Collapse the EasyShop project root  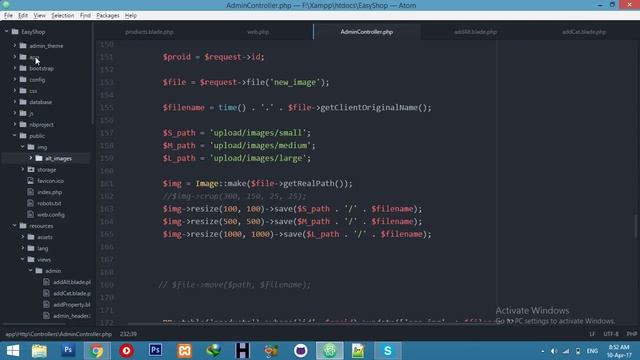click(7, 31)
